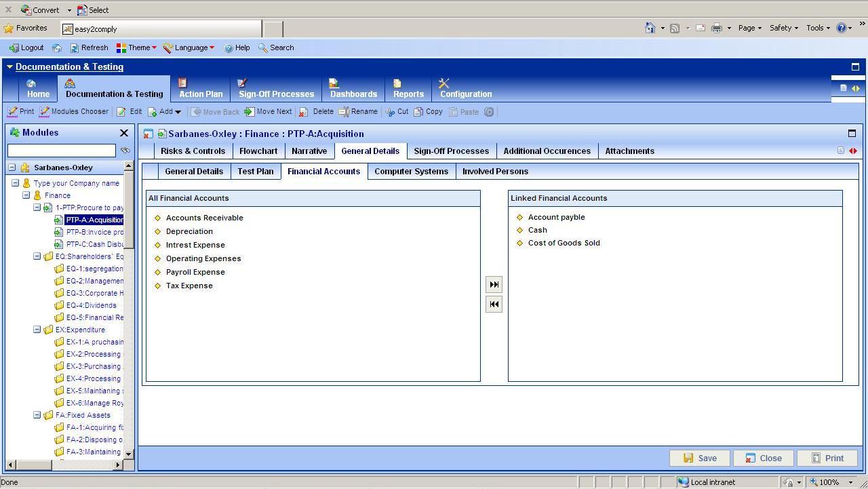Open the Attachments tab
Image resolution: width=868 pixels, height=489 pixels.
[x=629, y=151]
